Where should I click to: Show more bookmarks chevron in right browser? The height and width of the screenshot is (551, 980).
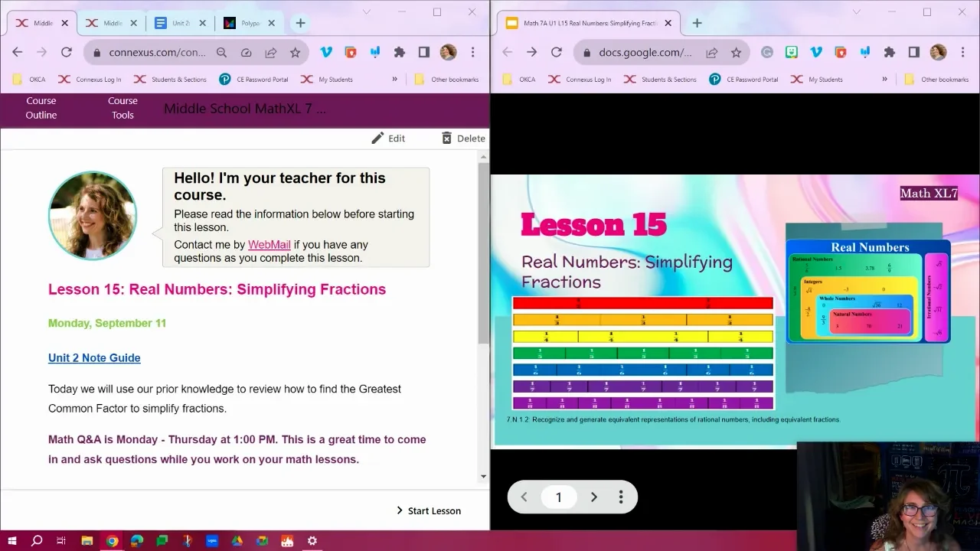pyautogui.click(x=884, y=79)
